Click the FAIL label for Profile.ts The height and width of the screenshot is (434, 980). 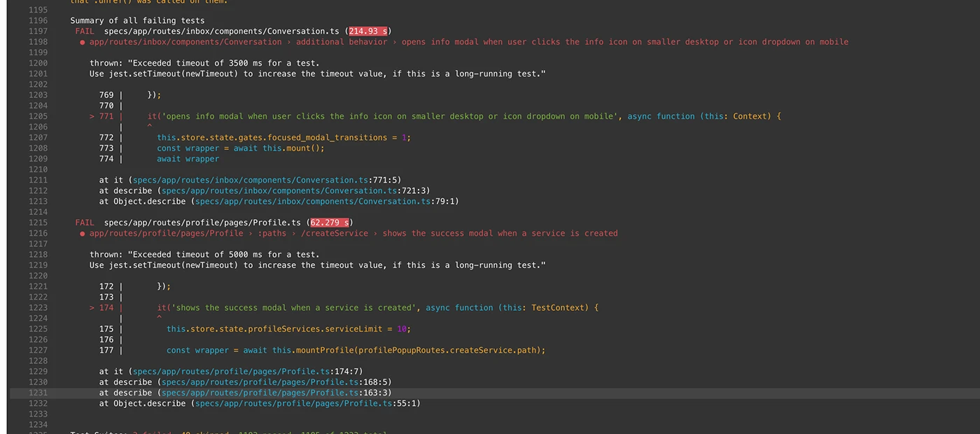pyautogui.click(x=84, y=223)
